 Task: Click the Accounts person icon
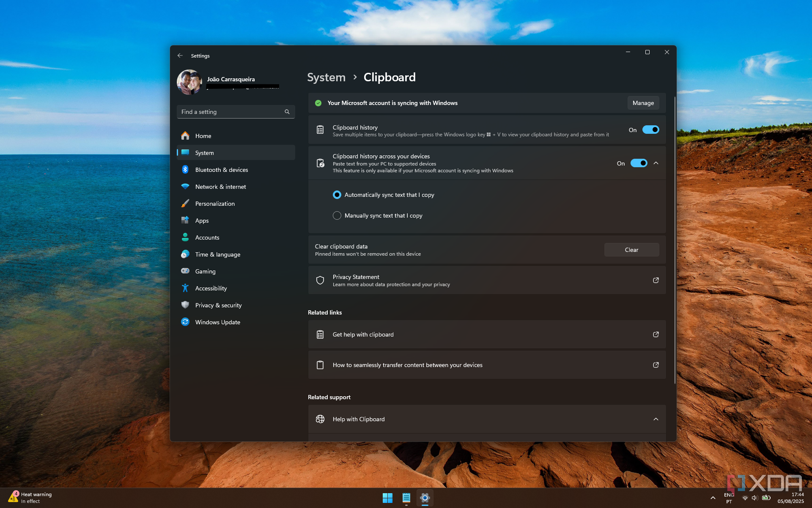185,237
